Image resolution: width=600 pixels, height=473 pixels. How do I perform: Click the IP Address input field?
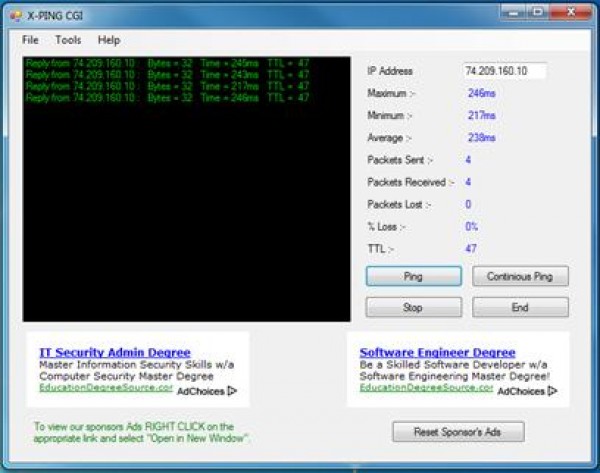coord(505,71)
